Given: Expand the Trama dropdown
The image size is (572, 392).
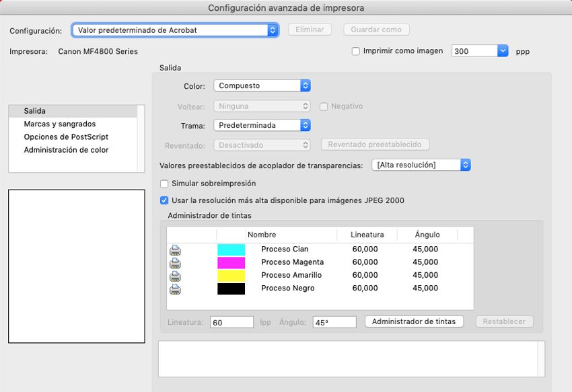Looking at the screenshot, I should pos(262,125).
